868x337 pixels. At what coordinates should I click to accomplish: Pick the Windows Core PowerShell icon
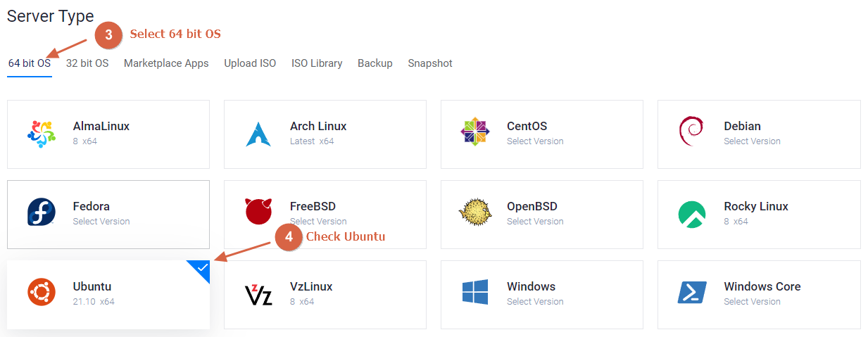point(692,293)
